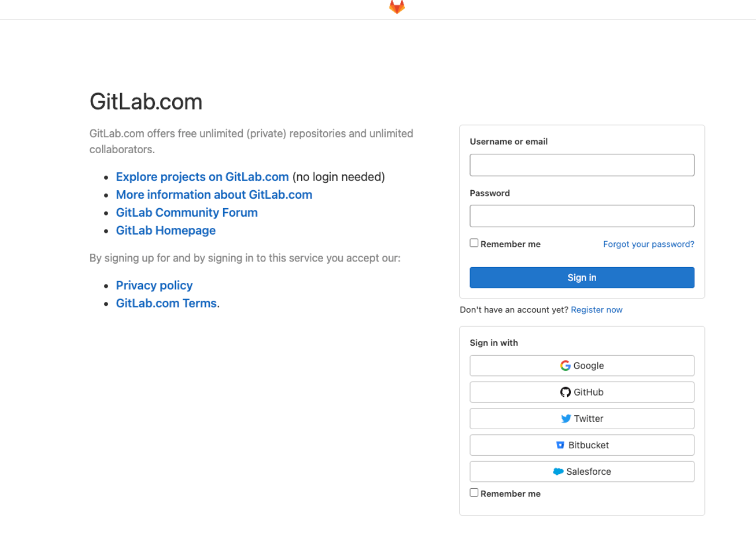Click the Google icon on the Google button

coord(565,365)
